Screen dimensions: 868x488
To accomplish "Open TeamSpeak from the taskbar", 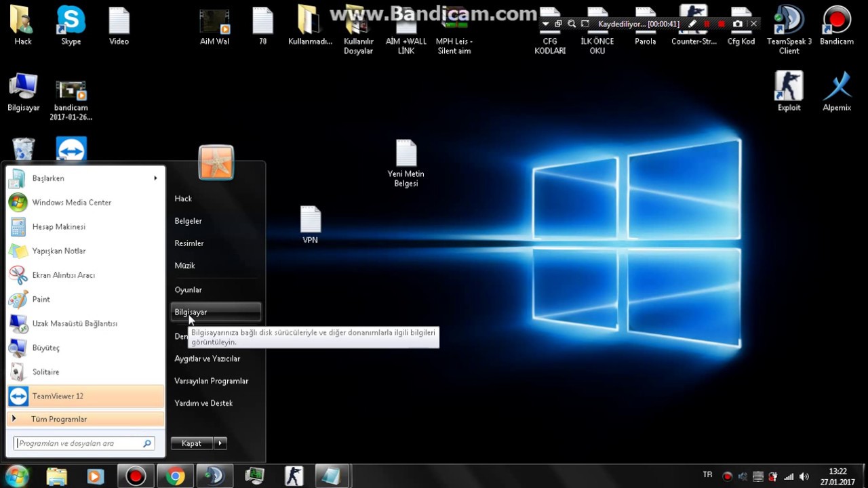I will 214,476.
